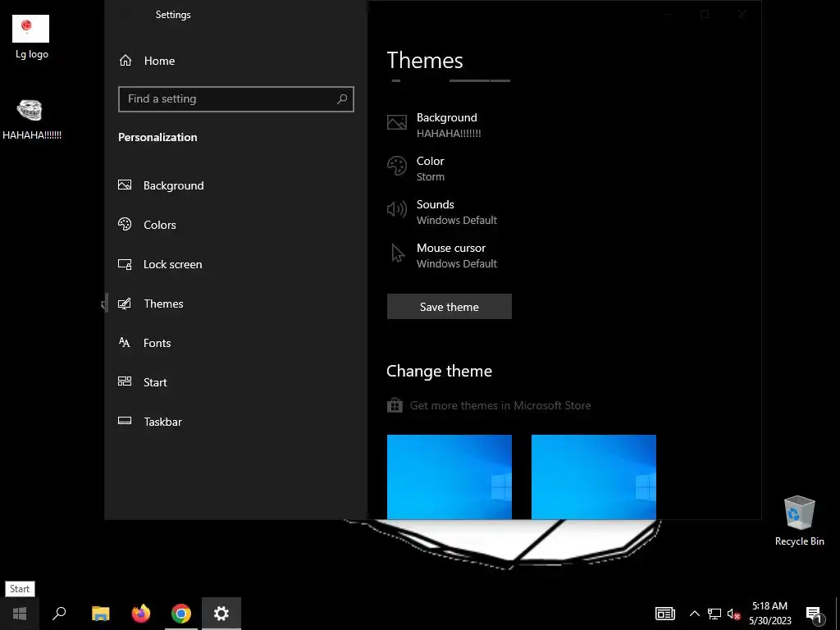Click the Settings gear in the taskbar
The image size is (840, 630).
pos(221,614)
